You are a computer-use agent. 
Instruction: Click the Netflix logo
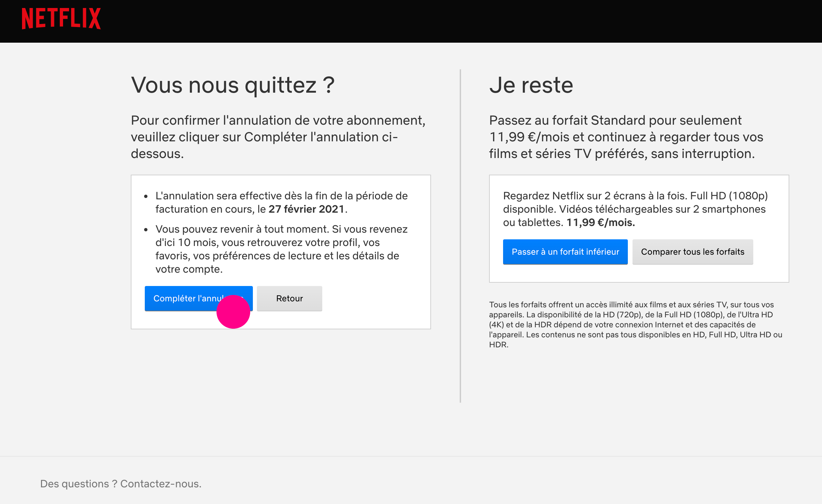coord(61,19)
